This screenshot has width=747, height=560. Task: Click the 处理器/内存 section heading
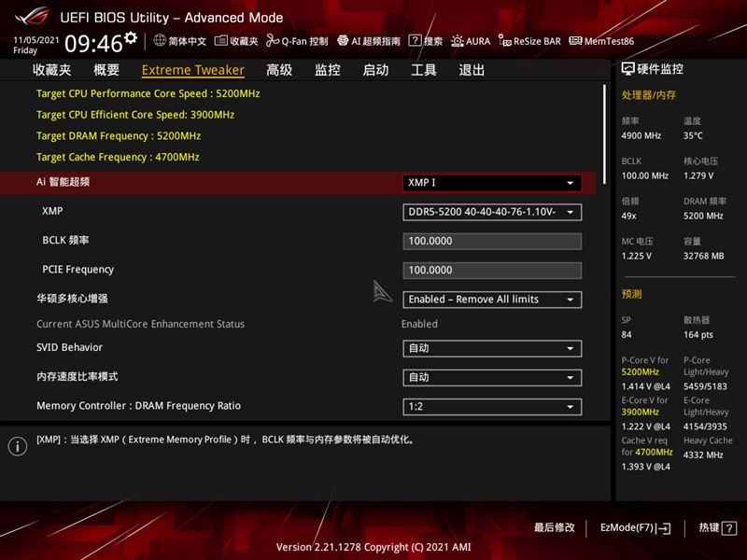(648, 95)
